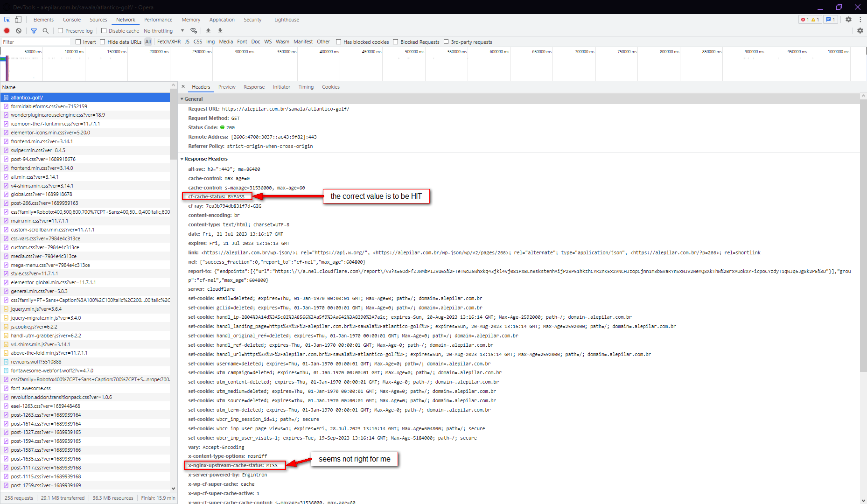This screenshot has height=504, width=867.
Task: Close the request details pane
Action: pyautogui.click(x=183, y=87)
